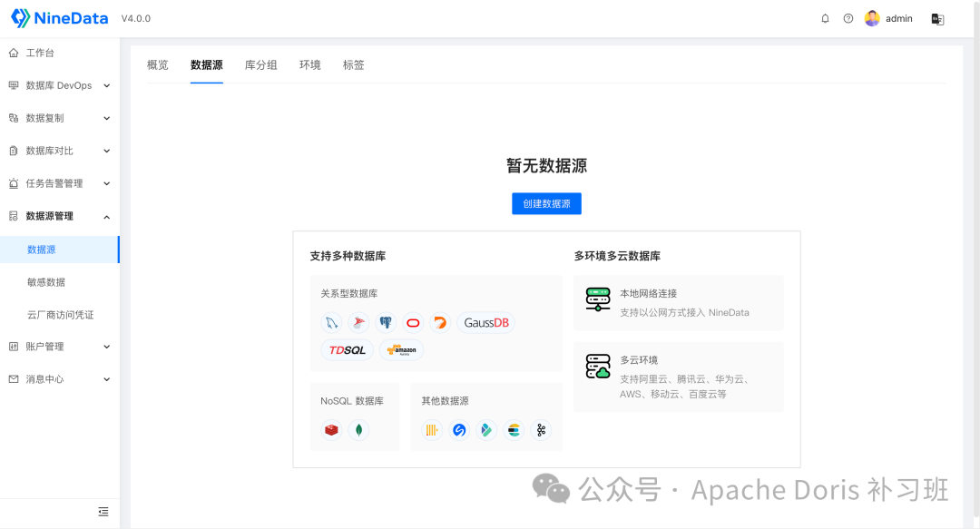
Task: Expand the 数据库 DevOps menu
Action: [x=57, y=84]
